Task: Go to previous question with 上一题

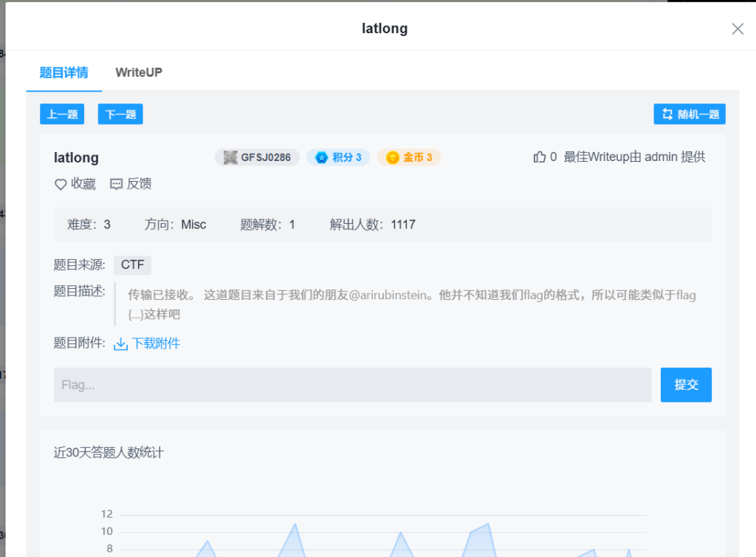Action: [x=62, y=115]
